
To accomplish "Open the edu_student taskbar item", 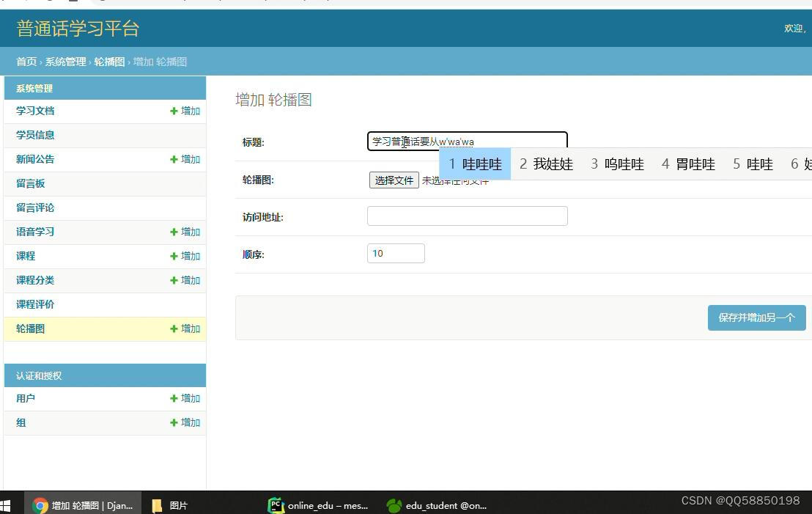I will pyautogui.click(x=436, y=505).
